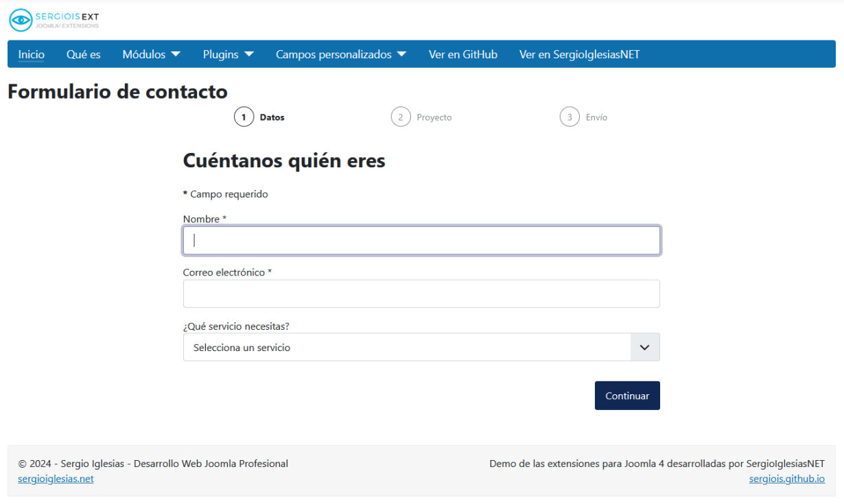Click the Formulario de contacto heading

click(x=117, y=91)
